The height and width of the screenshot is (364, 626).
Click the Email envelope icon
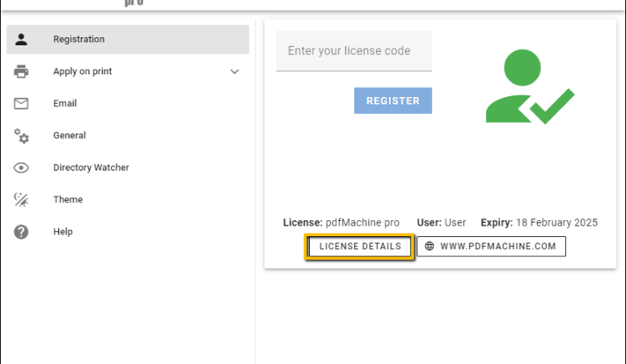point(21,104)
